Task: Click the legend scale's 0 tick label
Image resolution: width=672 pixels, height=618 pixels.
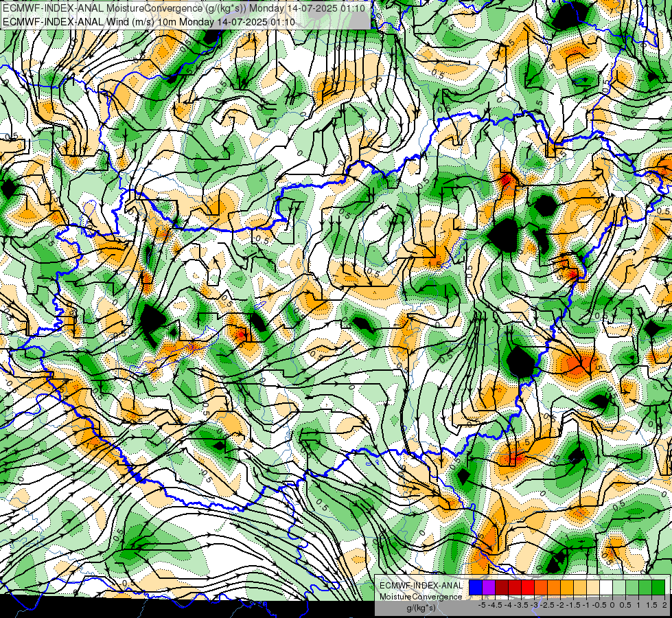Action: click(x=612, y=605)
